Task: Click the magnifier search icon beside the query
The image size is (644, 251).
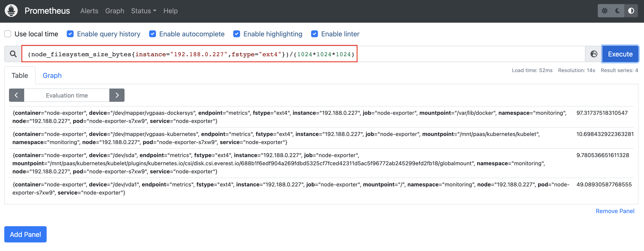Action: (x=13, y=54)
